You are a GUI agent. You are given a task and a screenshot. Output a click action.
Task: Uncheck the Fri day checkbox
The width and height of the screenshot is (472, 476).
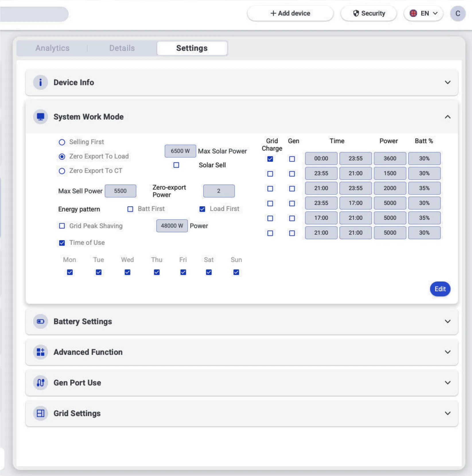[x=183, y=272]
